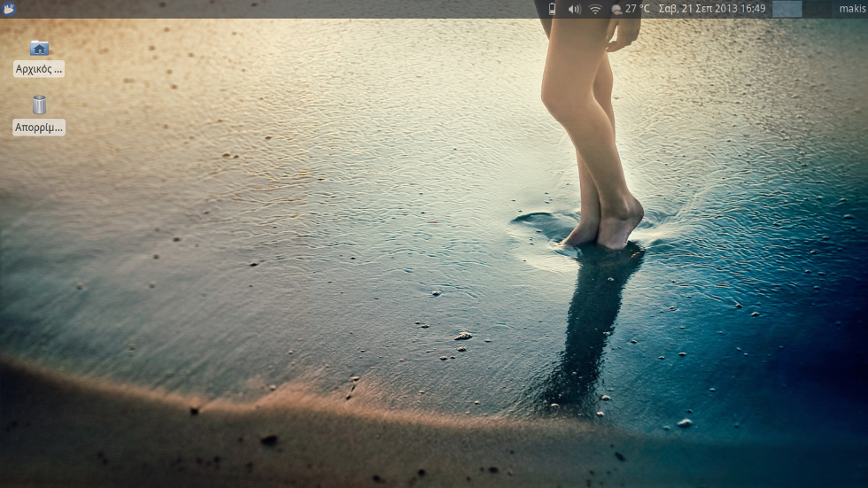The height and width of the screenshot is (488, 868).
Task: Click the Απορρίμ... icon label
Action: tap(39, 128)
